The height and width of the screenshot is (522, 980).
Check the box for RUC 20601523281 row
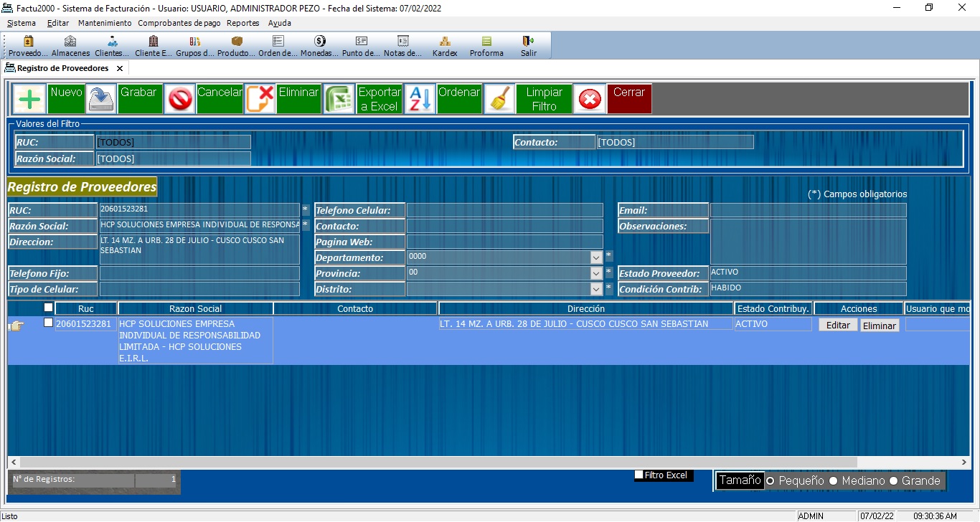tap(48, 323)
